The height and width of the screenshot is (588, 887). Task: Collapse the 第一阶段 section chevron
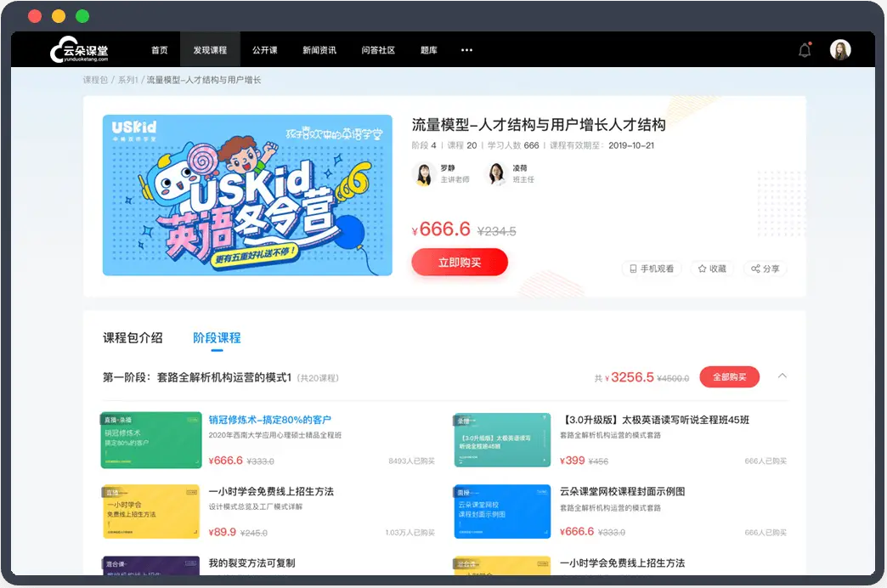(782, 376)
